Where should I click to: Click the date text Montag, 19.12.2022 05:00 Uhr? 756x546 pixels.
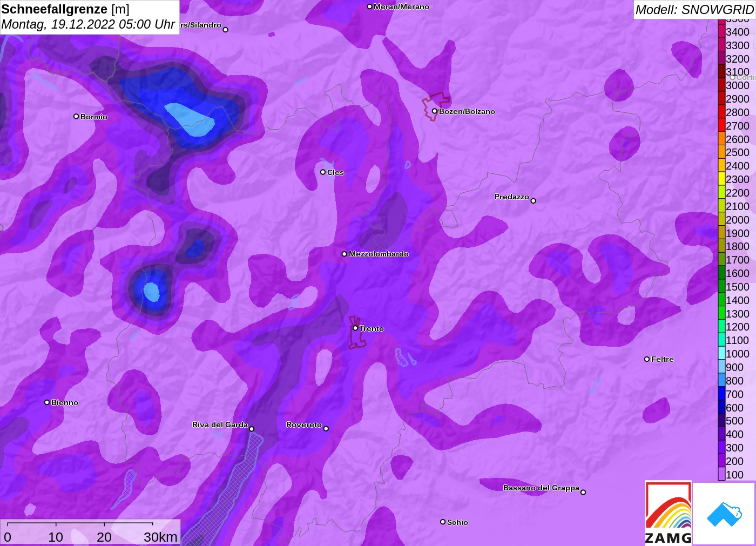(x=88, y=24)
